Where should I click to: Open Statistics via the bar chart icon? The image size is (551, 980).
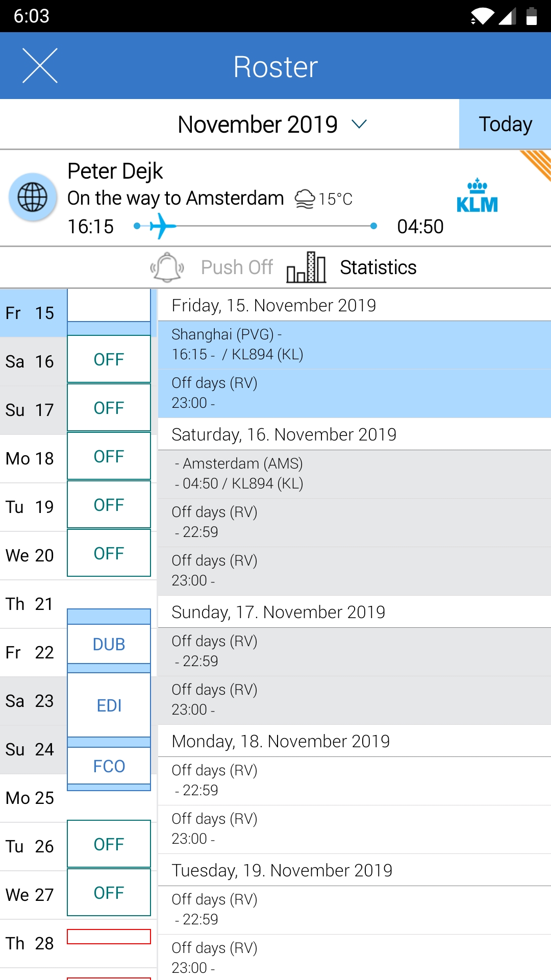(x=306, y=267)
